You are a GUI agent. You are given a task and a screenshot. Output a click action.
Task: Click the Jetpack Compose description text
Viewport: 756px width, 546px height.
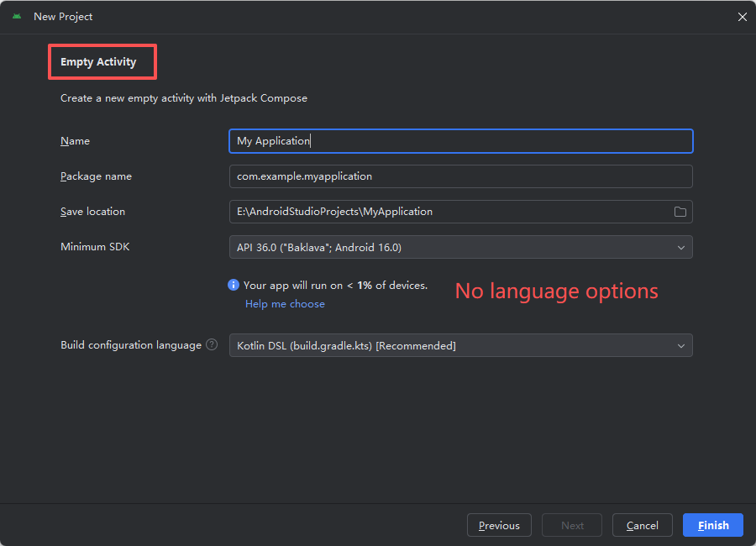tap(183, 97)
